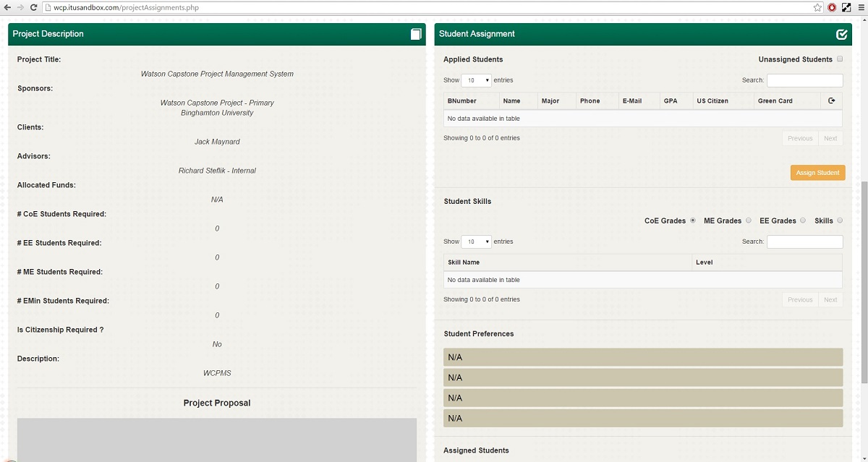Go back using the browser back arrow
The width and height of the screenshot is (868, 462).
pyautogui.click(x=7, y=7)
